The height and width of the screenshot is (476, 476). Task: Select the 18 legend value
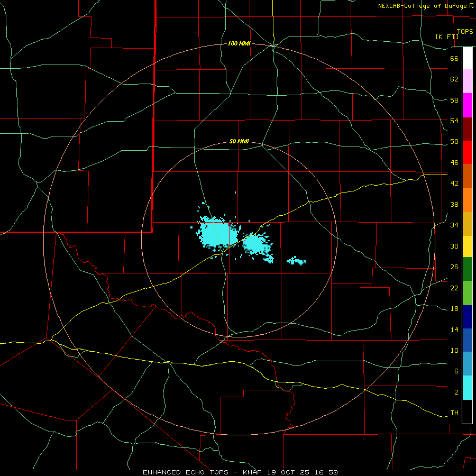tap(454, 309)
